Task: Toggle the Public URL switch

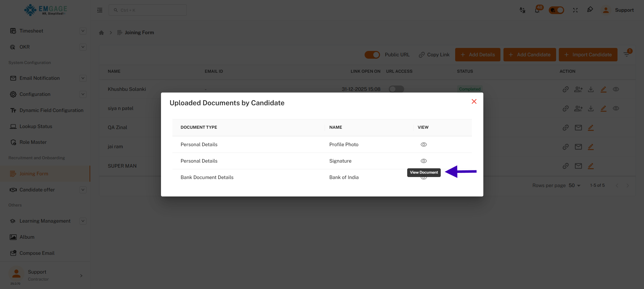Action: (x=372, y=55)
